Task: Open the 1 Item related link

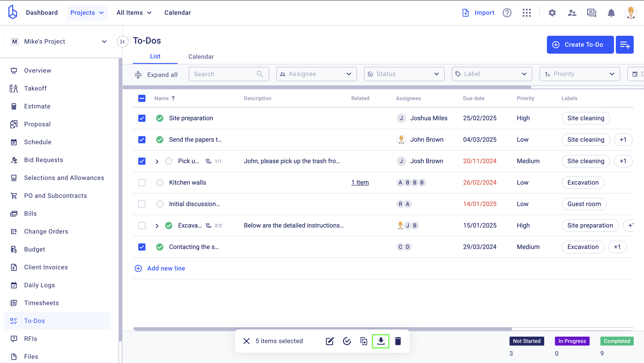Action: point(360,182)
